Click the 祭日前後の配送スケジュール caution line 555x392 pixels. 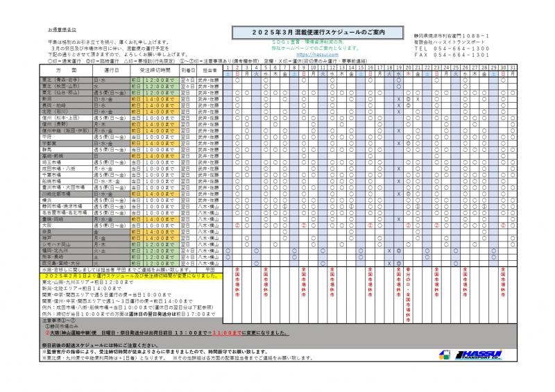click(x=101, y=346)
